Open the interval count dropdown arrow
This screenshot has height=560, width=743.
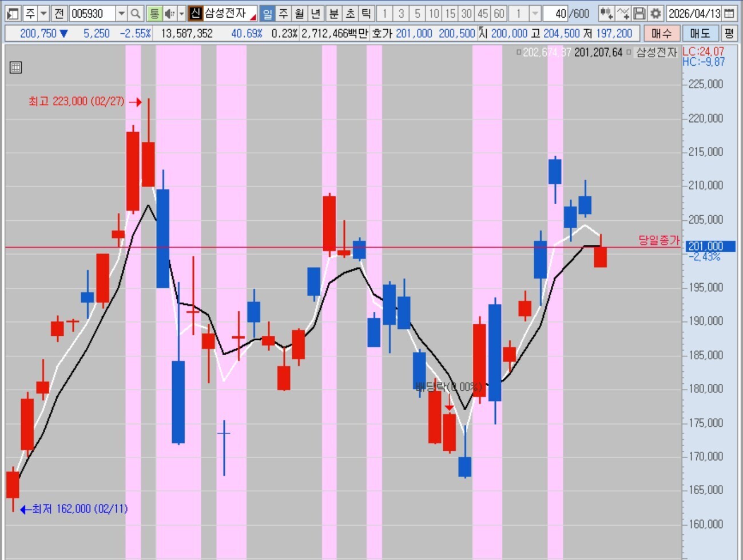tap(535, 13)
